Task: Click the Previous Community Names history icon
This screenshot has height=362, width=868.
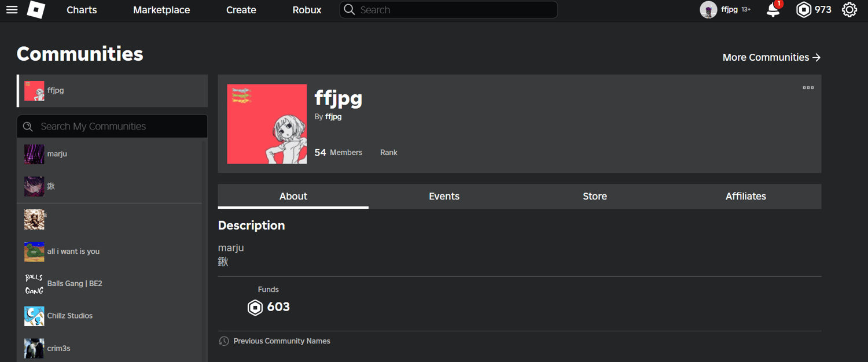Action: (224, 341)
